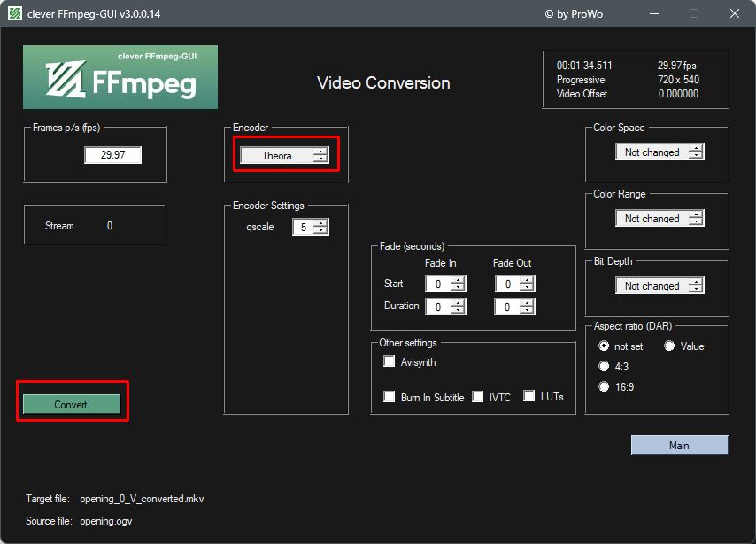Adjust the Fade In Duration spinner arrows

tap(458, 307)
